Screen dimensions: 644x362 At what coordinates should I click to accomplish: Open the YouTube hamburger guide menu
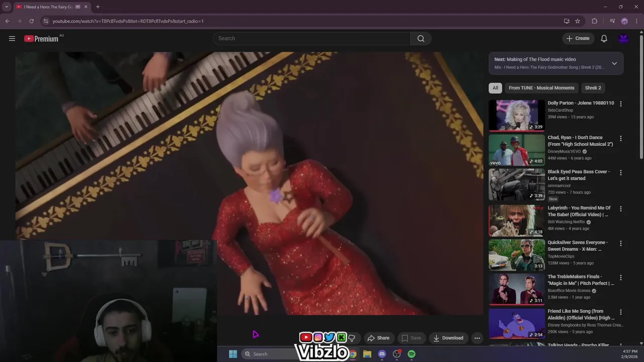coord(12,39)
